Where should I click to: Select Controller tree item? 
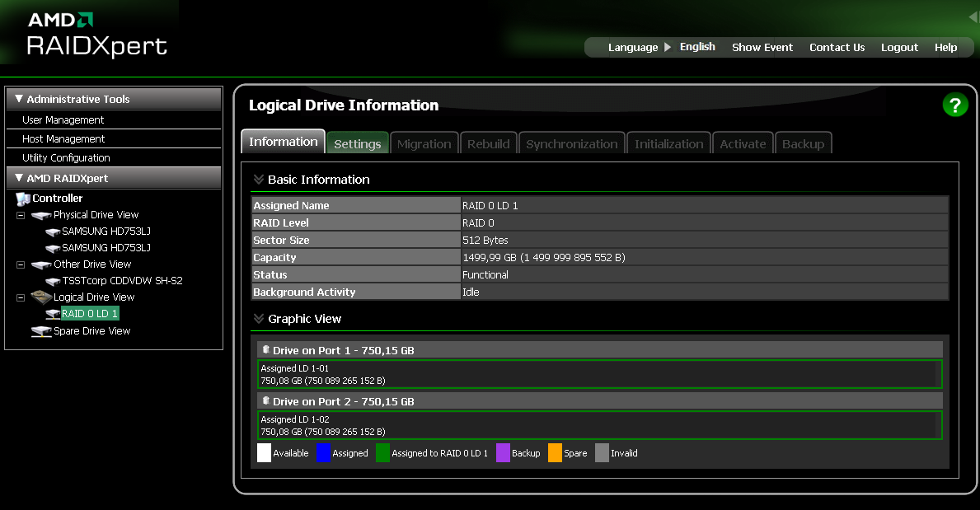[x=58, y=198]
